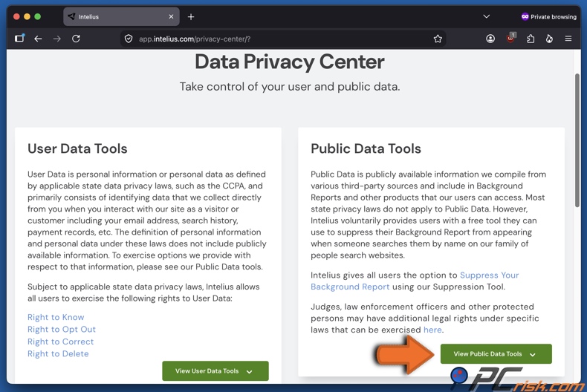587x392 pixels.
Task: Open a new tab with plus
Action: click(x=191, y=17)
